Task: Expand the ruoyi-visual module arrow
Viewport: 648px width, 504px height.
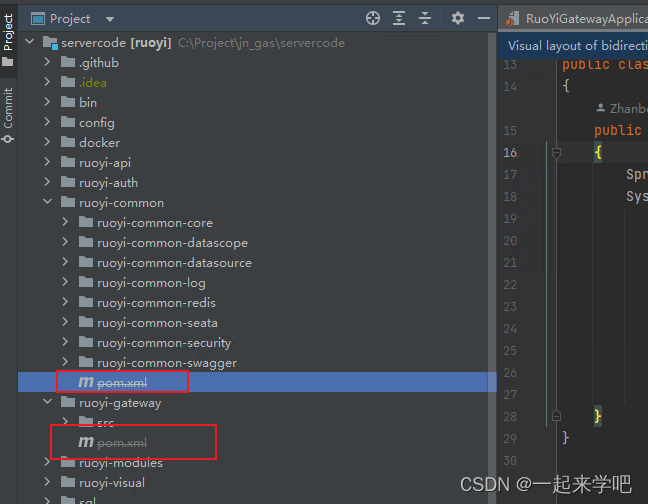Action: click(47, 482)
